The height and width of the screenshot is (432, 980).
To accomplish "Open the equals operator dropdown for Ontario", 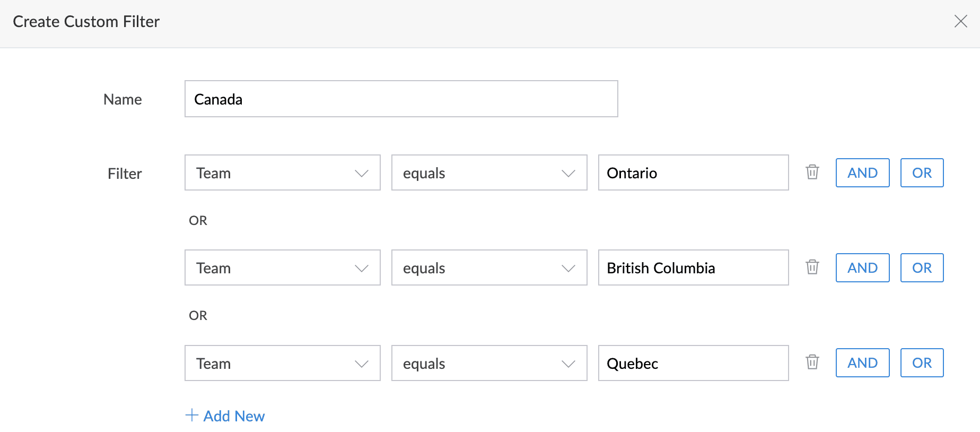I will point(489,173).
